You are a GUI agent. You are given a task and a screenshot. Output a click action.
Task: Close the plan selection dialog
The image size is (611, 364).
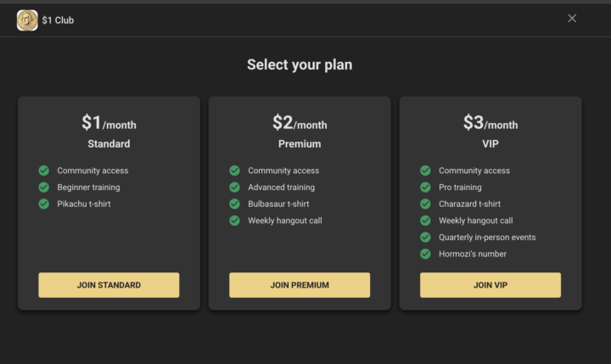point(572,19)
